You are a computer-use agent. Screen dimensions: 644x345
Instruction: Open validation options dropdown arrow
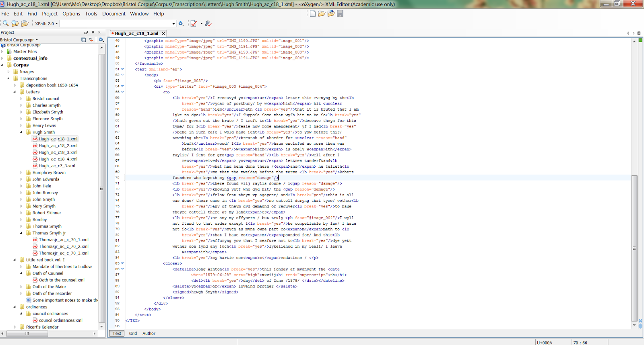point(201,24)
